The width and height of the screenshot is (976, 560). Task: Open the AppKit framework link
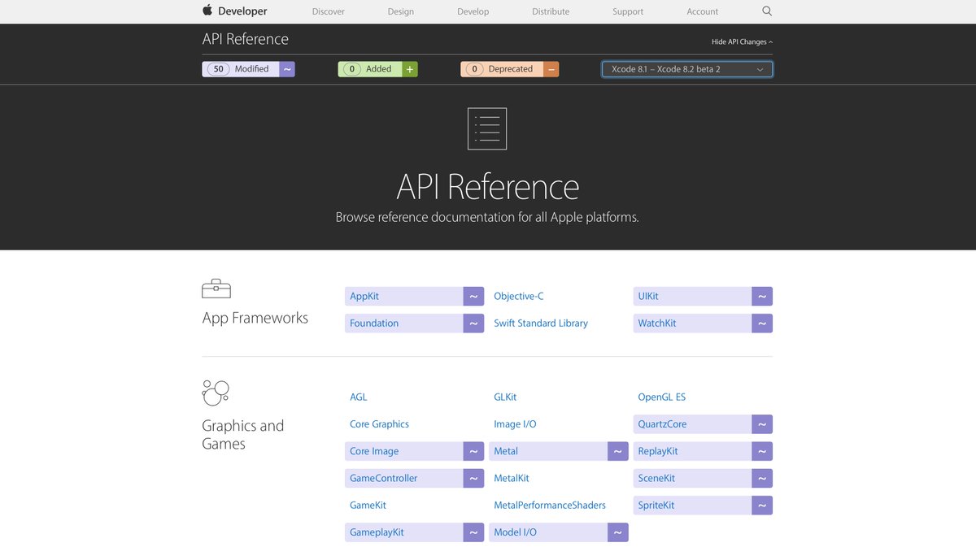[x=364, y=297]
